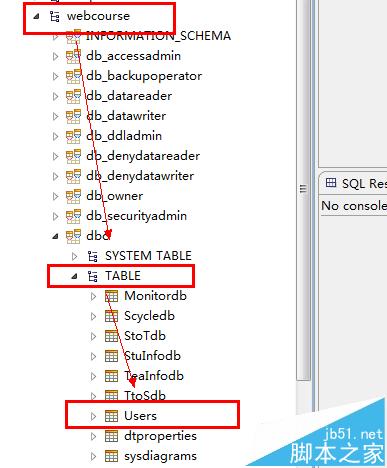Screen dimensions: 387x468
Task: Expand the db_ddladmin schema
Action: tap(56, 136)
